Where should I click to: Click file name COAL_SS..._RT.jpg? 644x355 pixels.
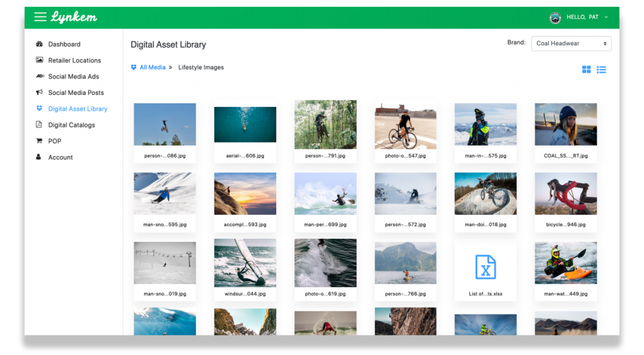[565, 156]
